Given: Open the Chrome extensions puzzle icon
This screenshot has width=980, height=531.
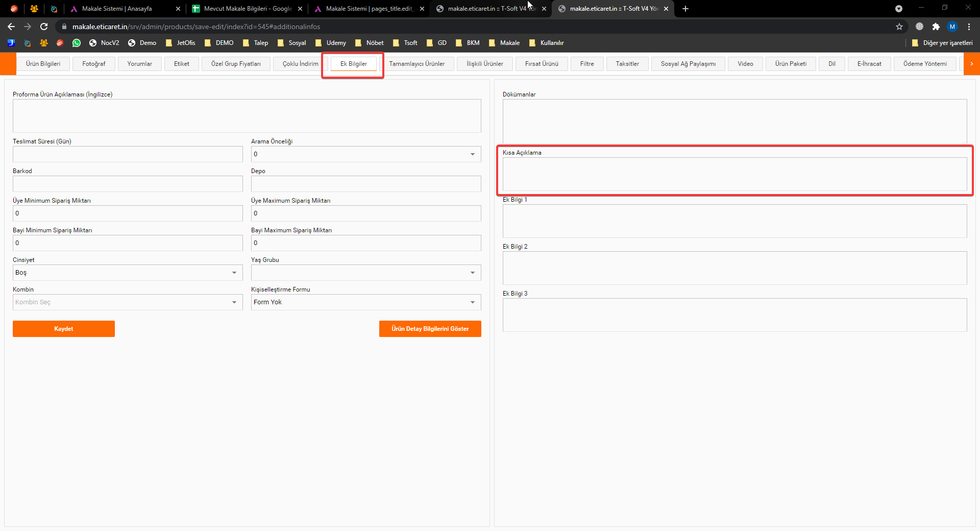Looking at the screenshot, I should (936, 27).
